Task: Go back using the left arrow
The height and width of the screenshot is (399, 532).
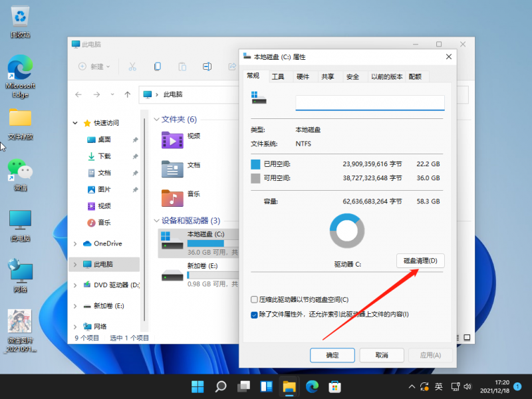Action: point(79,94)
